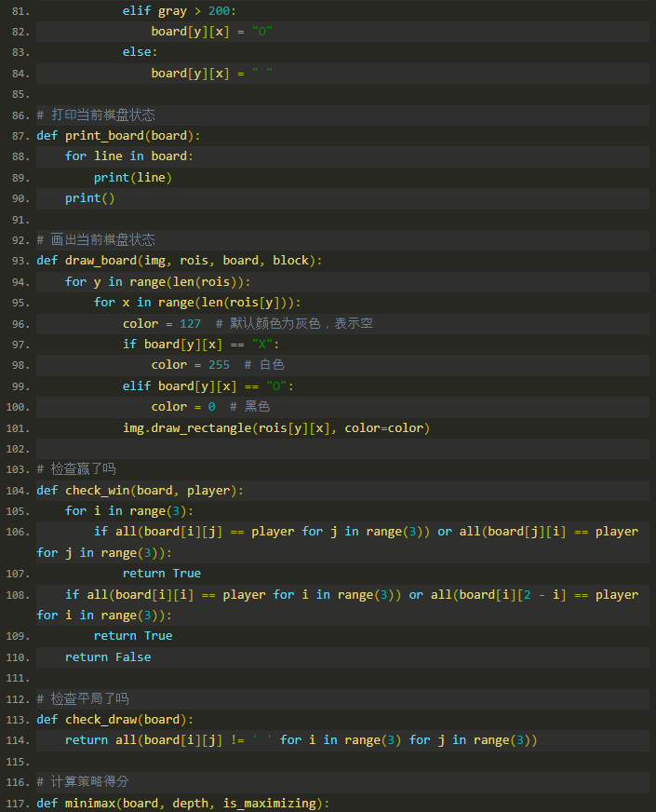Click 'return True' on line 109
The width and height of the screenshot is (656, 812).
click(x=133, y=636)
